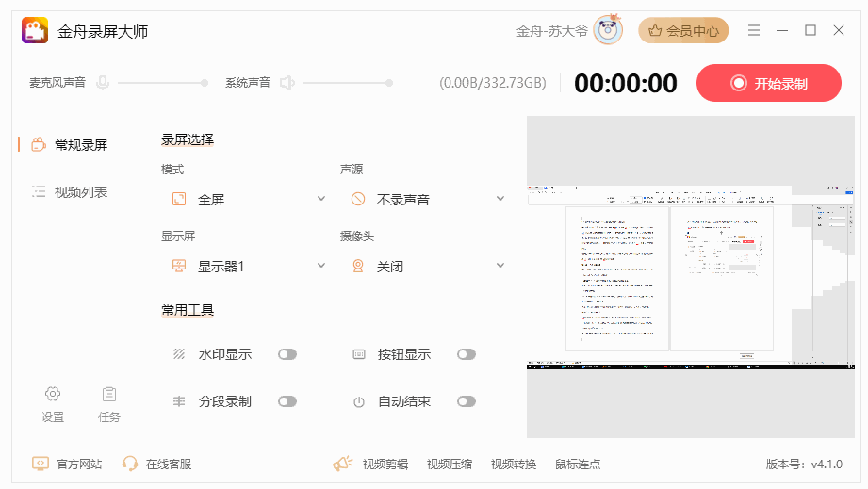The image size is (868, 489).
Task: Click the power icon next to 自动结束
Action: coord(359,401)
